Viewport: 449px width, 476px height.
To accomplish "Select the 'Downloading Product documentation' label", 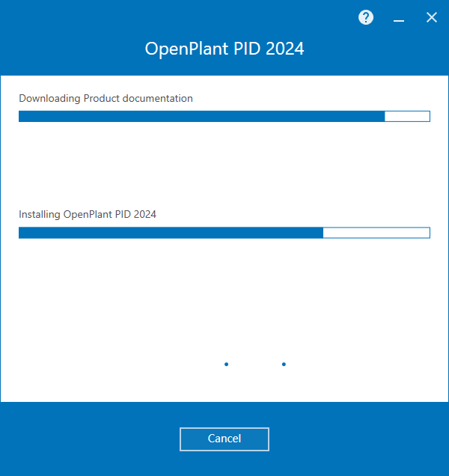I will pyautogui.click(x=106, y=98).
